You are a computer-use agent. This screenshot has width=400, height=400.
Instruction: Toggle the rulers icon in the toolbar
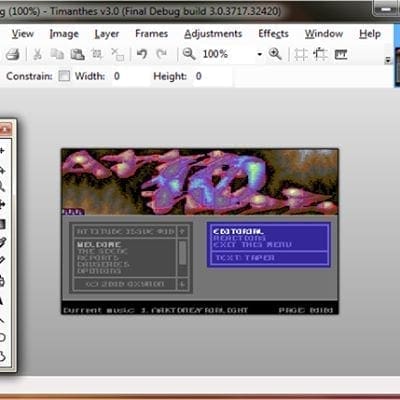click(x=341, y=54)
